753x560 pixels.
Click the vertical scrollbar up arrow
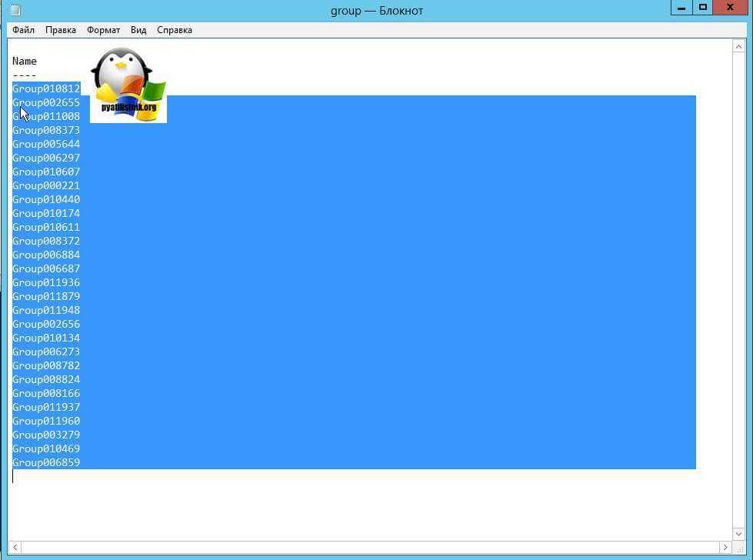[738, 47]
